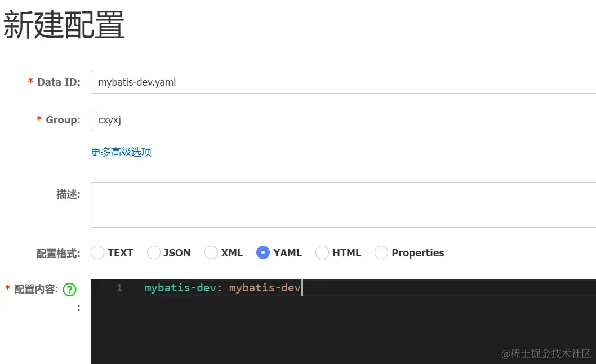Click the Data ID label
Viewport: 596px width, 364px height.
pos(59,82)
